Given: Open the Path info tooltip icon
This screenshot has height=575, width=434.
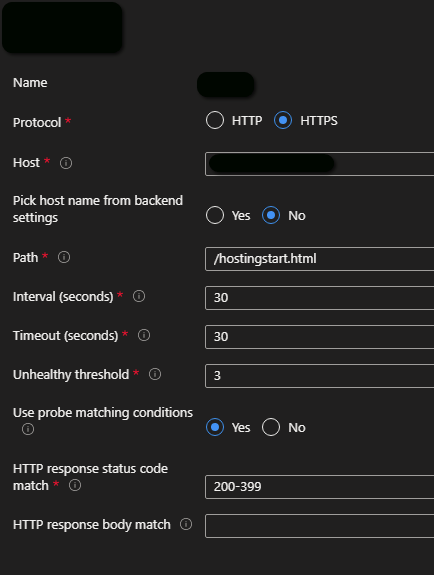Looking at the screenshot, I should (x=64, y=257).
